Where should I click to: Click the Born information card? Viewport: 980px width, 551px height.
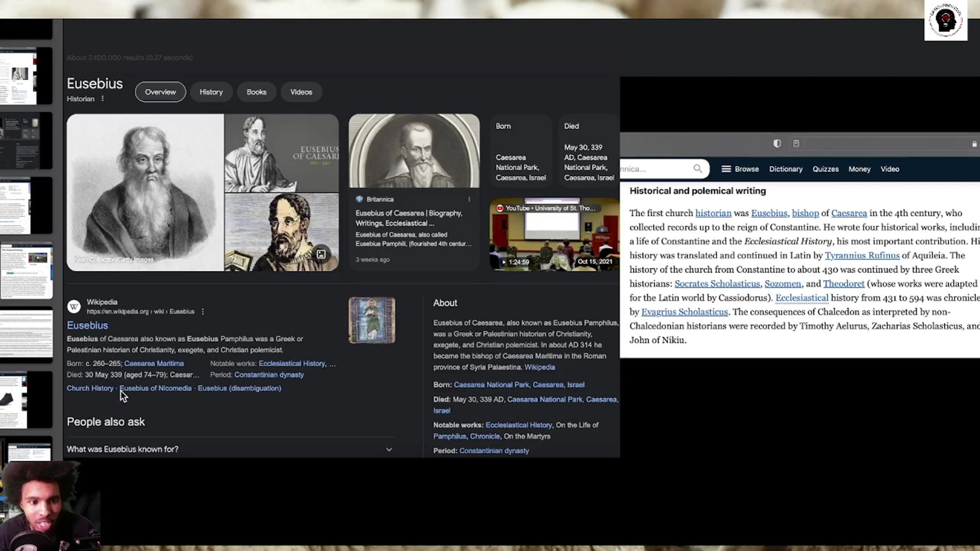click(x=521, y=151)
